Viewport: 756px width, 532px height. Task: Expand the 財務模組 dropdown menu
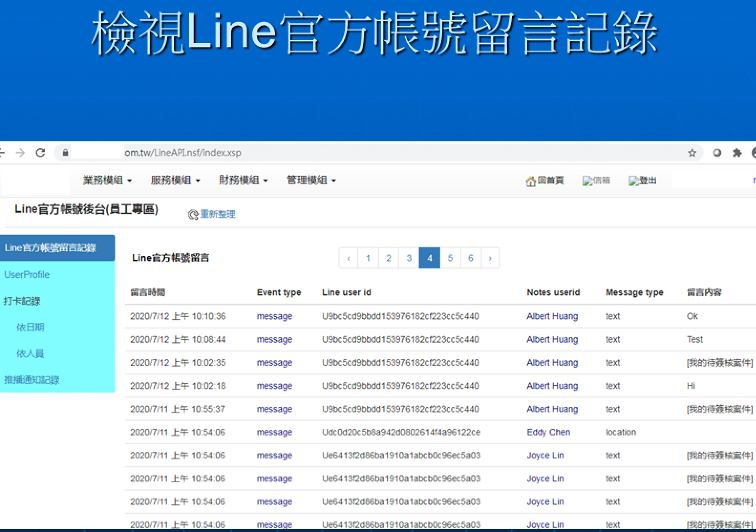[243, 181]
